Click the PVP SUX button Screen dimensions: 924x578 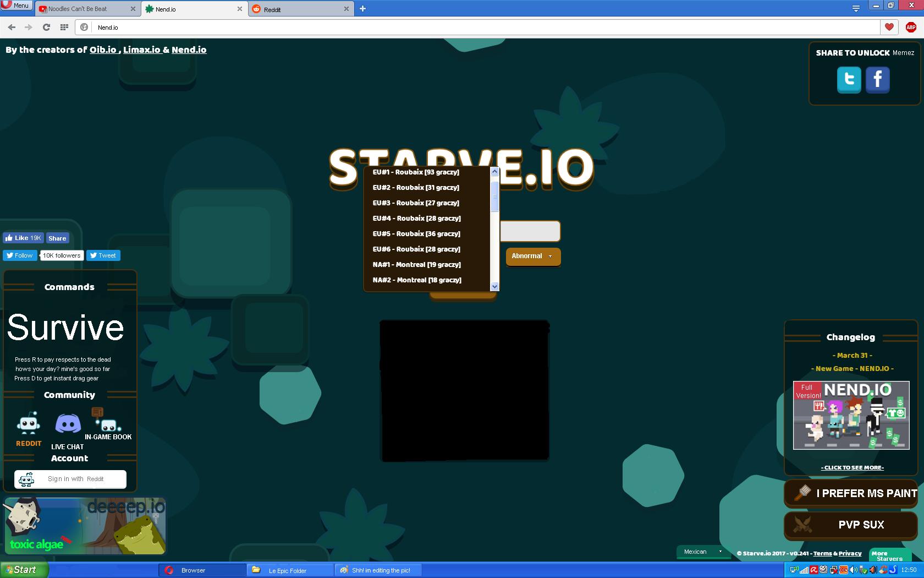[x=851, y=525]
